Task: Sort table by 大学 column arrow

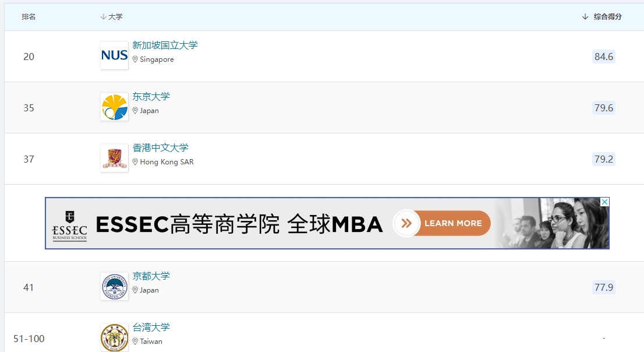Action: 103,17
